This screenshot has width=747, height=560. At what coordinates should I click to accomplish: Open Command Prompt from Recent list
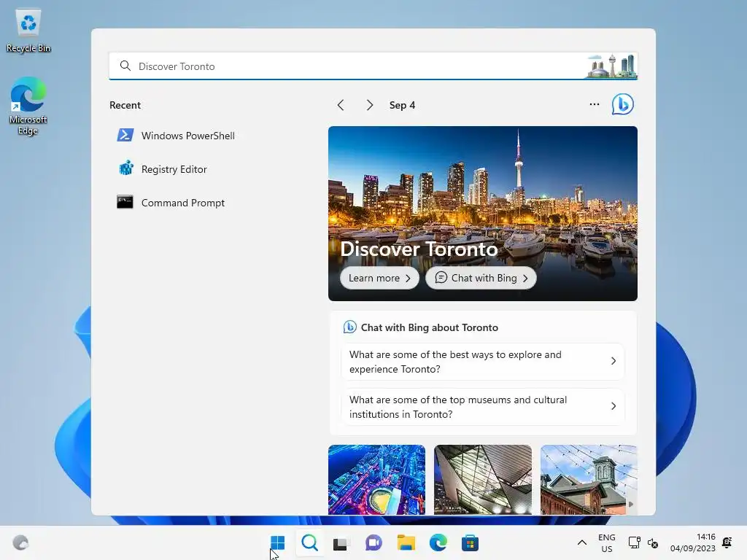pyautogui.click(x=171, y=203)
